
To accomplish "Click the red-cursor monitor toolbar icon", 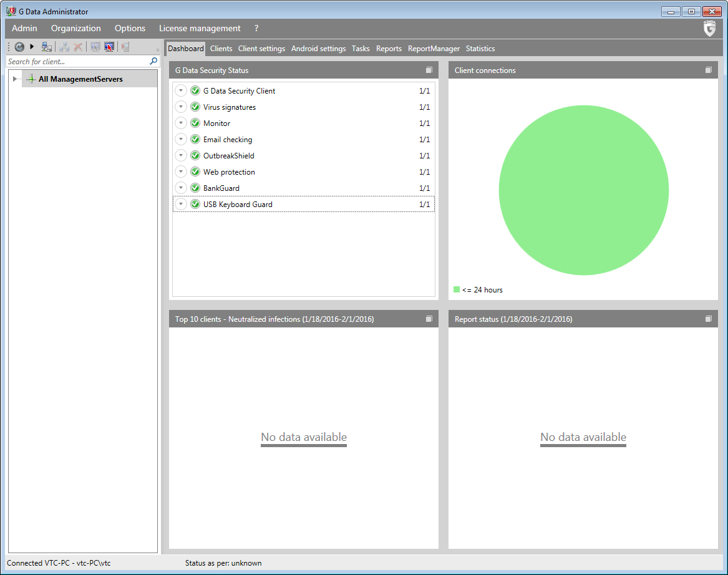I will 109,47.
